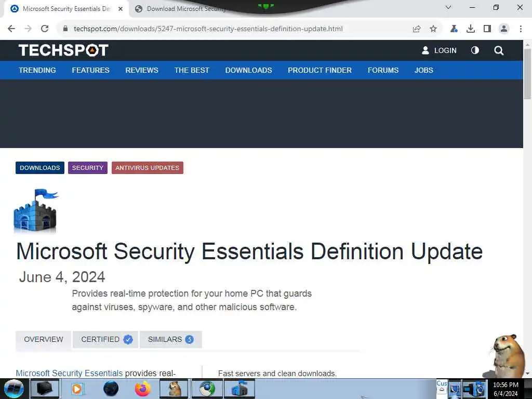Click the purple SECURITY tag
The image size is (532, 399).
[87, 168]
